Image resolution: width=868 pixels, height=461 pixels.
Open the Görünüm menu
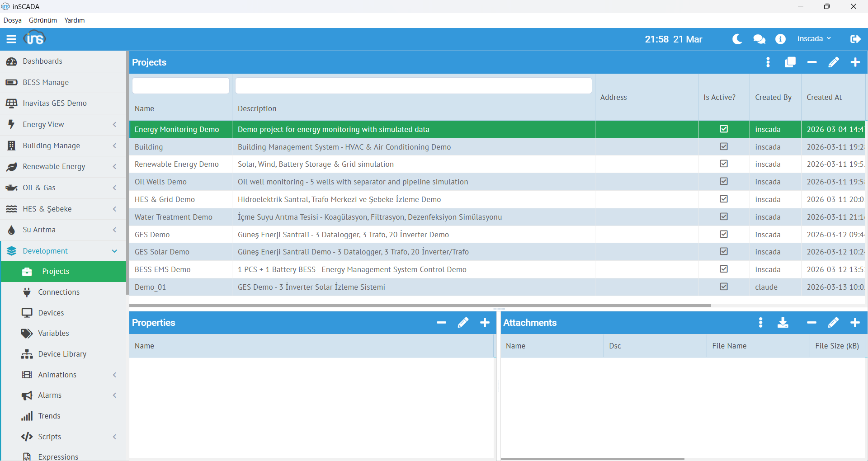click(x=43, y=20)
